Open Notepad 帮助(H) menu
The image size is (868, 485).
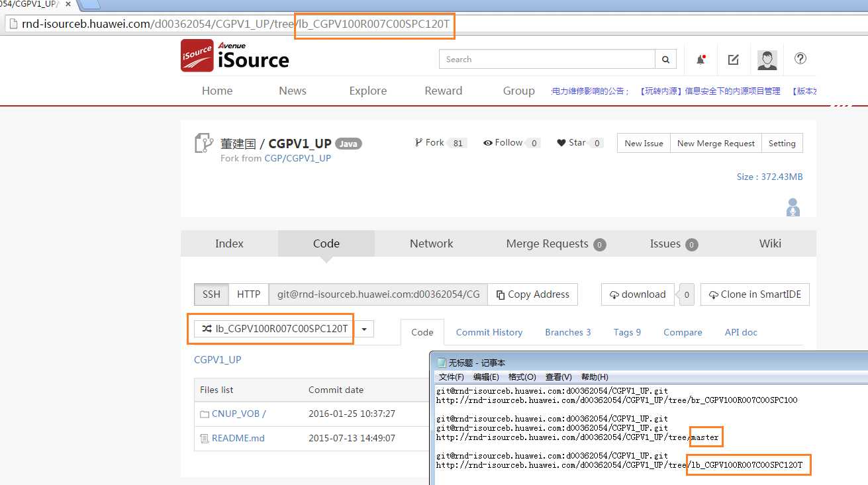click(x=595, y=376)
